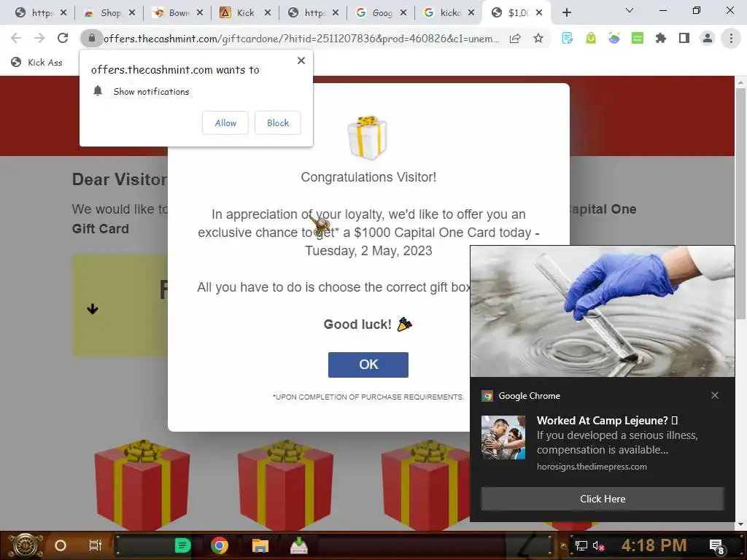The image size is (747, 560).
Task: Go back using browser back arrow
Action: coord(16,38)
